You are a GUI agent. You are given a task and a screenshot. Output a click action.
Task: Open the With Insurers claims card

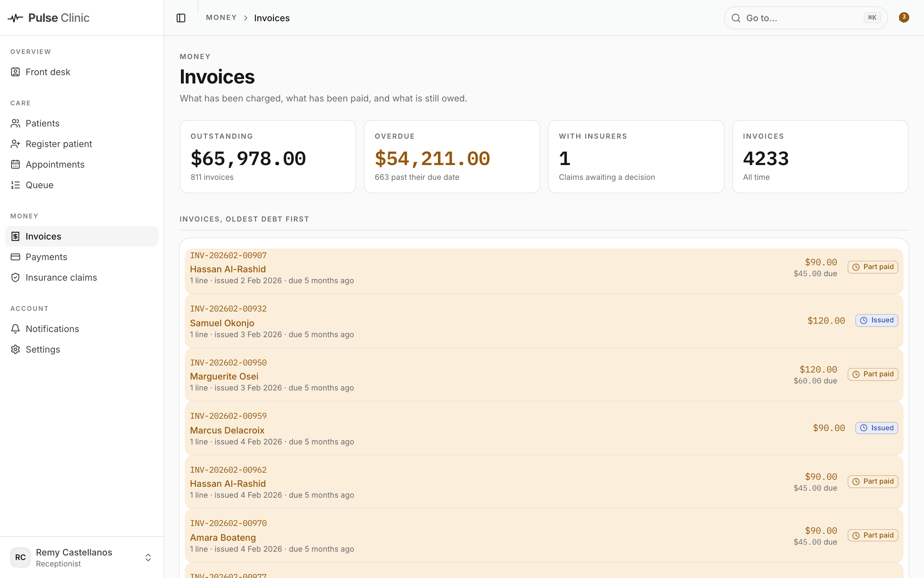pyautogui.click(x=636, y=157)
